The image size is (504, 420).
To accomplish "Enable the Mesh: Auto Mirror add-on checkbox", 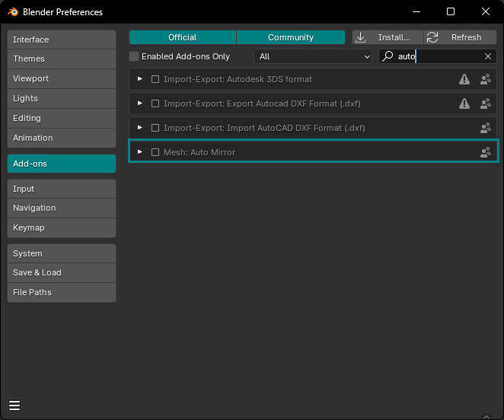I will (155, 152).
